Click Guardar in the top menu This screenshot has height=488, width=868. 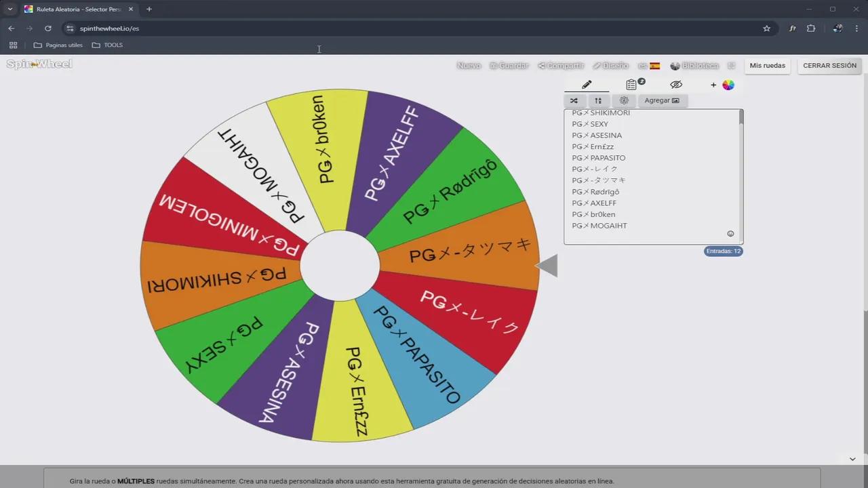coord(509,66)
